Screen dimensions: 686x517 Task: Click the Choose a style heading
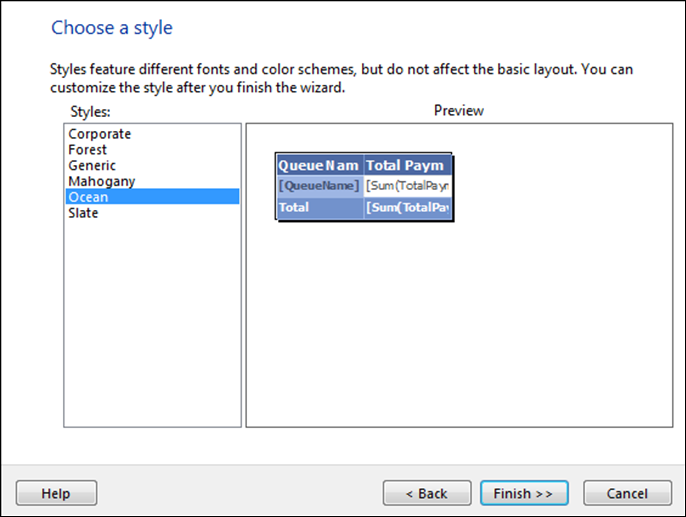point(112,28)
